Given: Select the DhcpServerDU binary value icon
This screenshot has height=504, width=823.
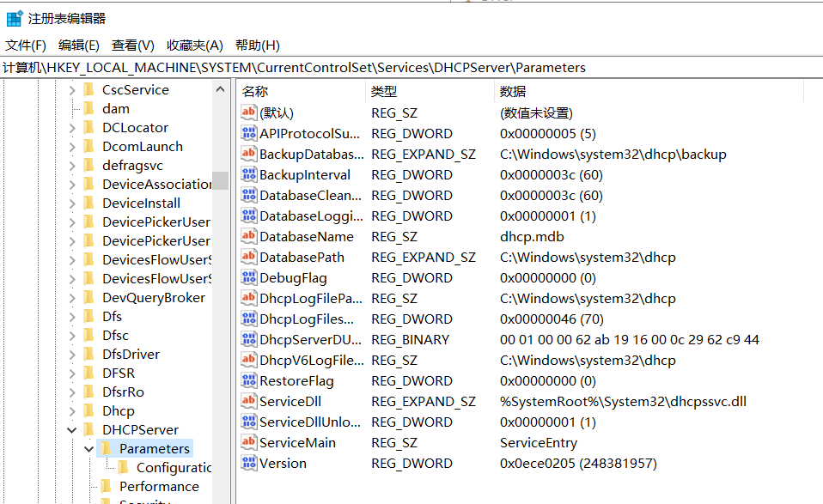Looking at the screenshot, I should [x=249, y=339].
